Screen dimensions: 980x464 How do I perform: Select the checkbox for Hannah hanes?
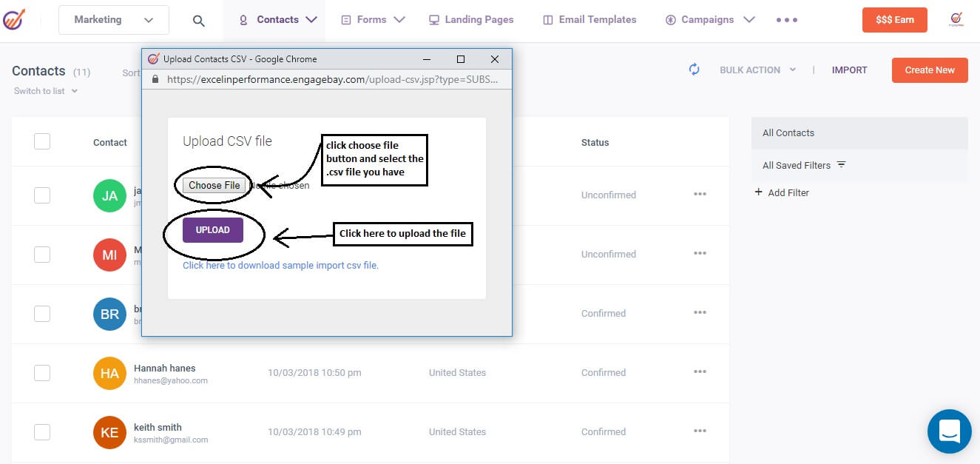[42, 372]
